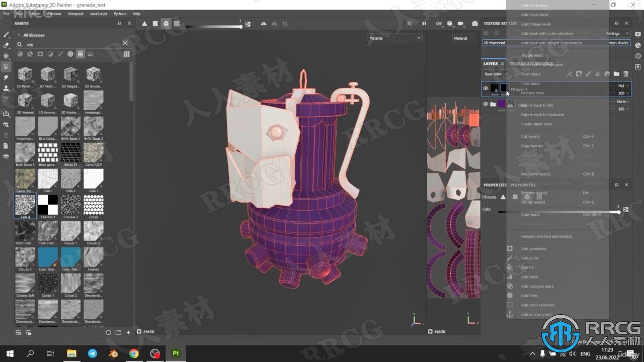This screenshot has width=644, height=362.
Task: Clear the assets search field
Action: pyautogui.click(x=125, y=43)
